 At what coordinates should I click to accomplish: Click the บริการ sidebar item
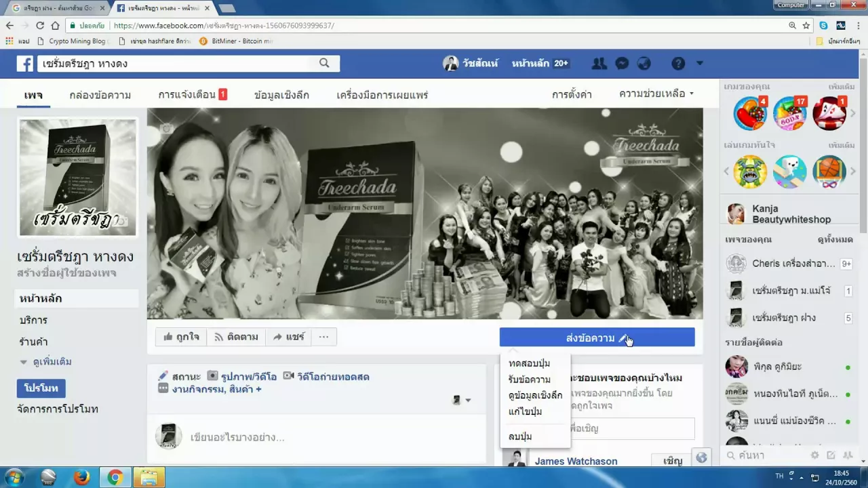[33, 320]
